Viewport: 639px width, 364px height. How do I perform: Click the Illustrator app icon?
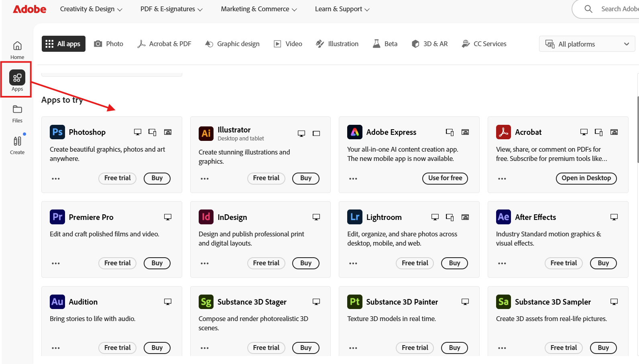point(206,133)
